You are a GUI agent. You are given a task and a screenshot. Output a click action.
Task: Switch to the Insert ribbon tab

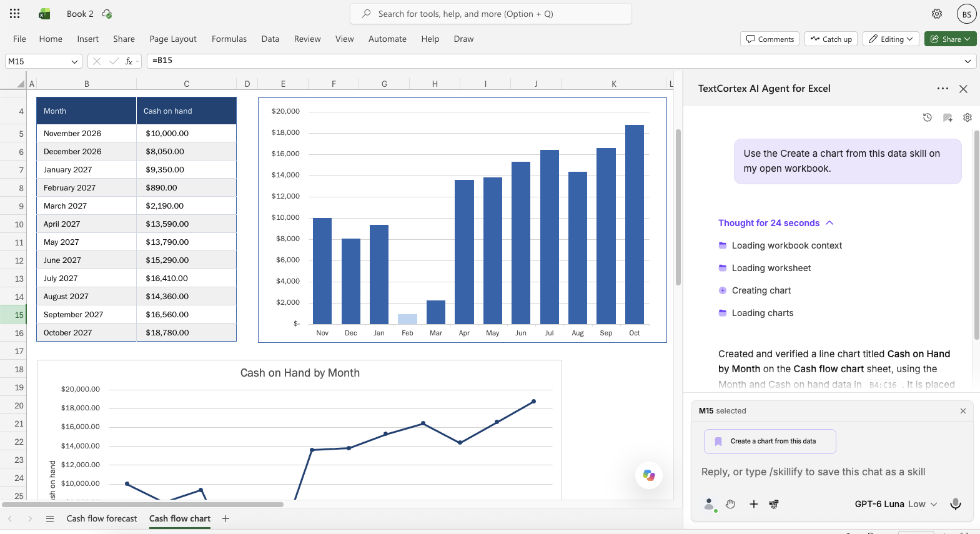[x=88, y=39]
